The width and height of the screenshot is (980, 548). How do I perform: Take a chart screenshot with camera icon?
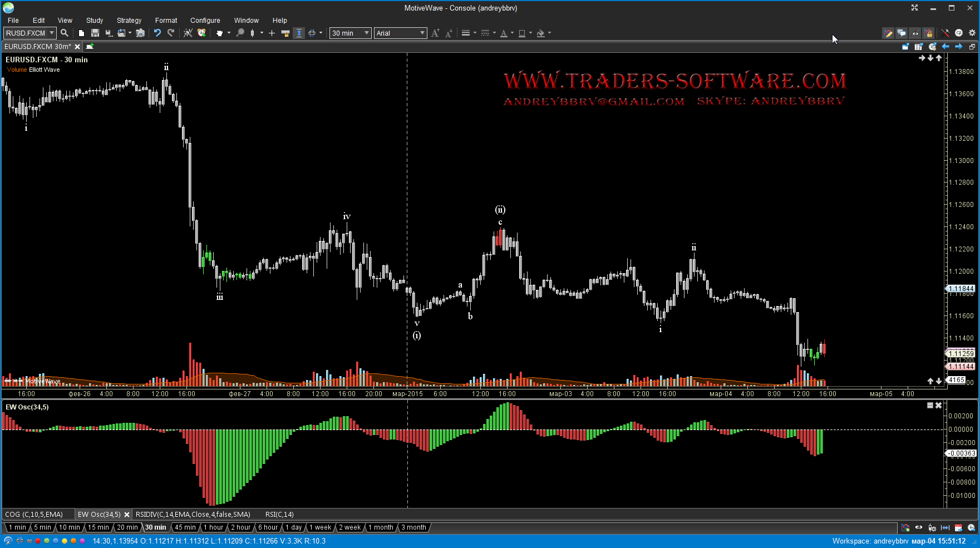coord(140,33)
